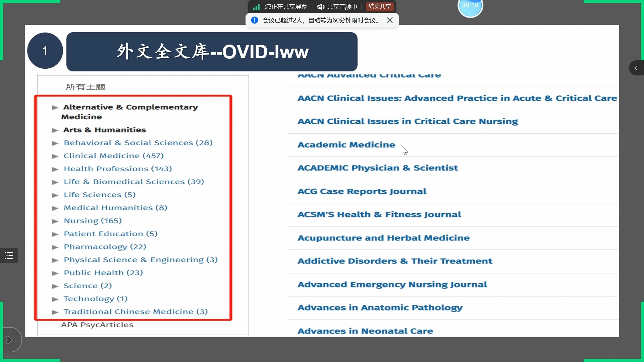Close the meeting time limit notification

[x=390, y=20]
